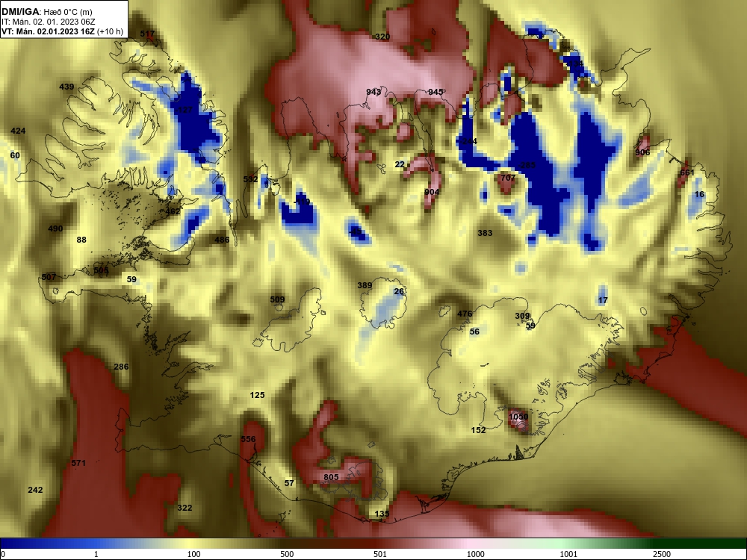Click the legend label 501
This screenshot has height=560, width=747.
(x=380, y=554)
